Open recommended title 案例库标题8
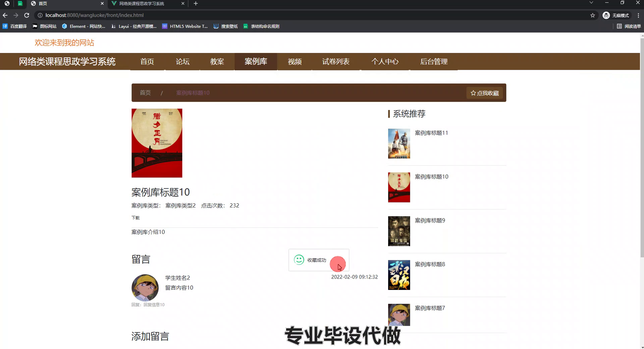644x349 pixels. pyautogui.click(x=430, y=264)
